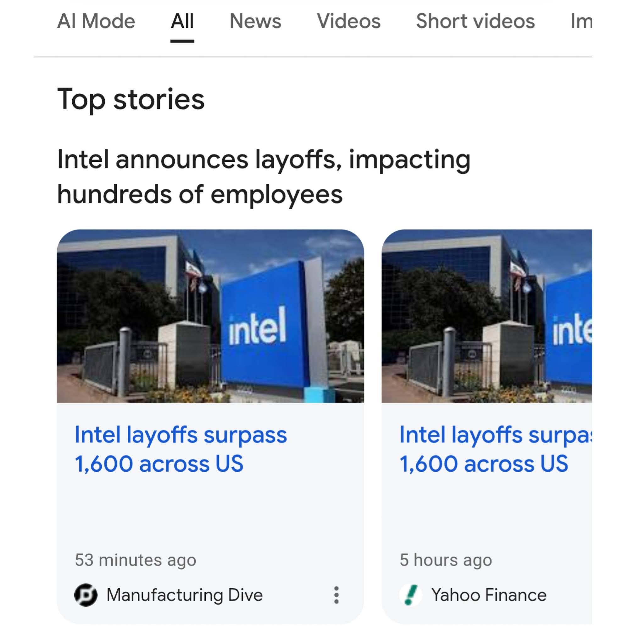Click the underline indicator beneath All
The height and width of the screenshot is (644, 644).
(x=182, y=41)
